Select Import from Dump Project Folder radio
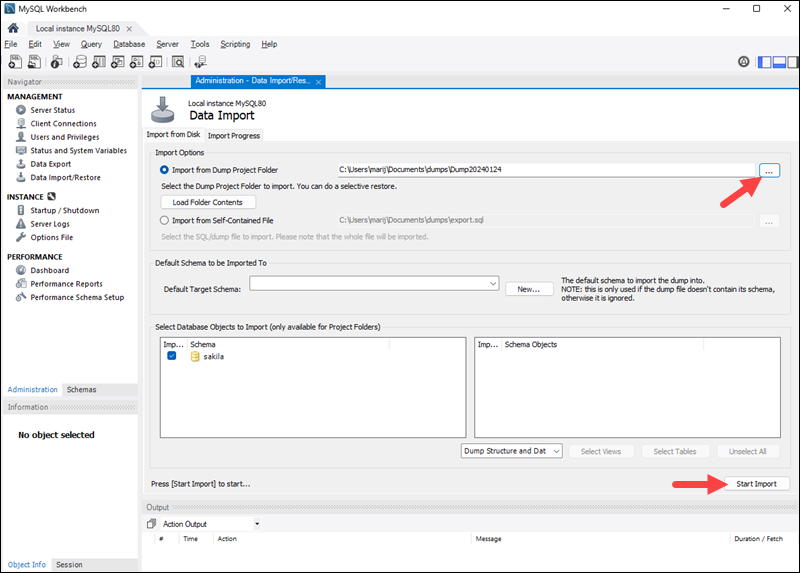800x573 pixels. 164,170
